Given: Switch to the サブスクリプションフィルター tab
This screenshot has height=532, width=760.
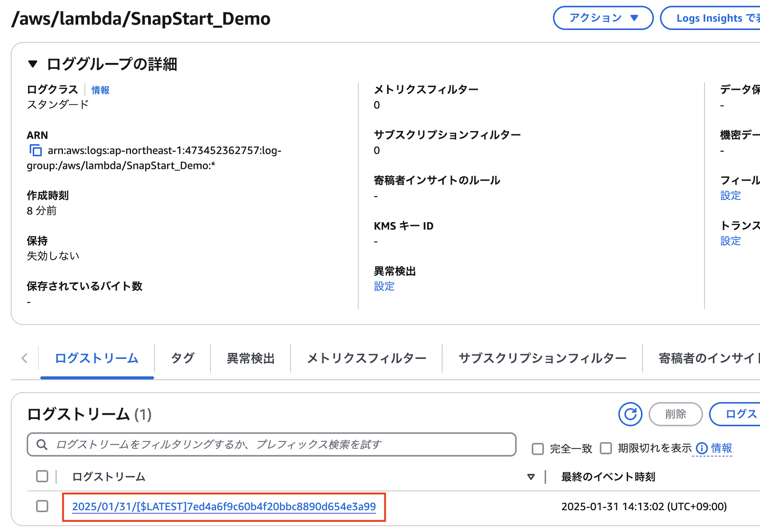Looking at the screenshot, I should [x=542, y=358].
